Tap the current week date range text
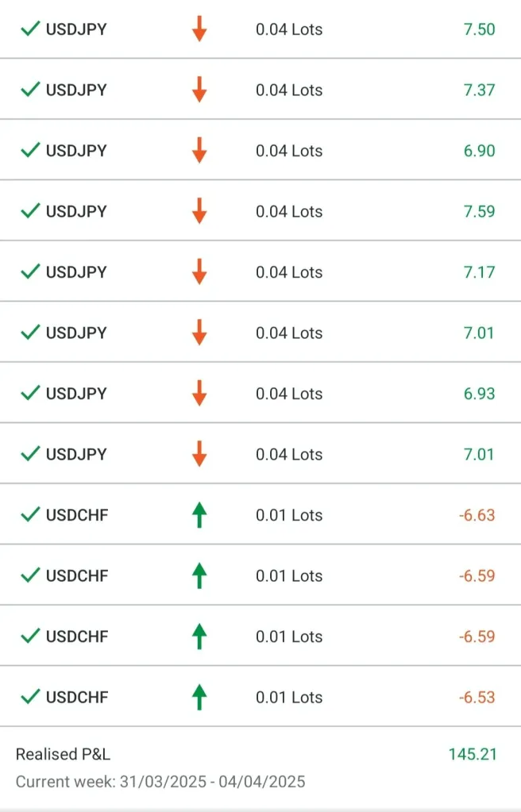This screenshot has width=521, height=812. (160, 781)
